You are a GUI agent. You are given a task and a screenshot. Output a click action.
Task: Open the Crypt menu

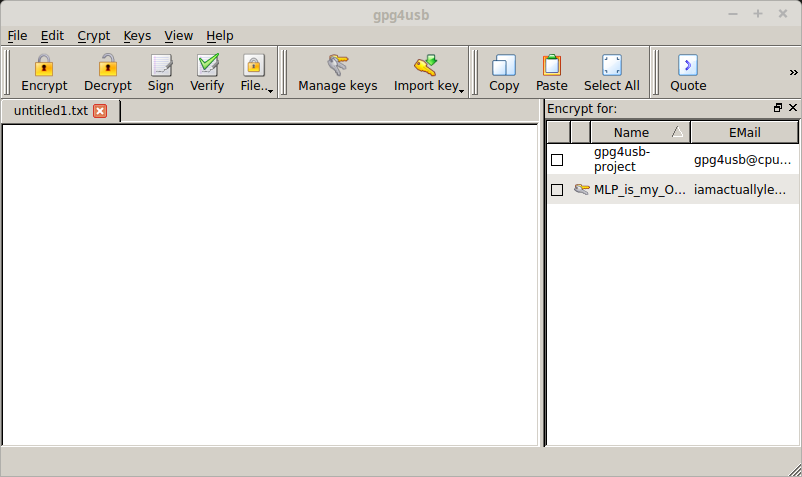(x=94, y=36)
